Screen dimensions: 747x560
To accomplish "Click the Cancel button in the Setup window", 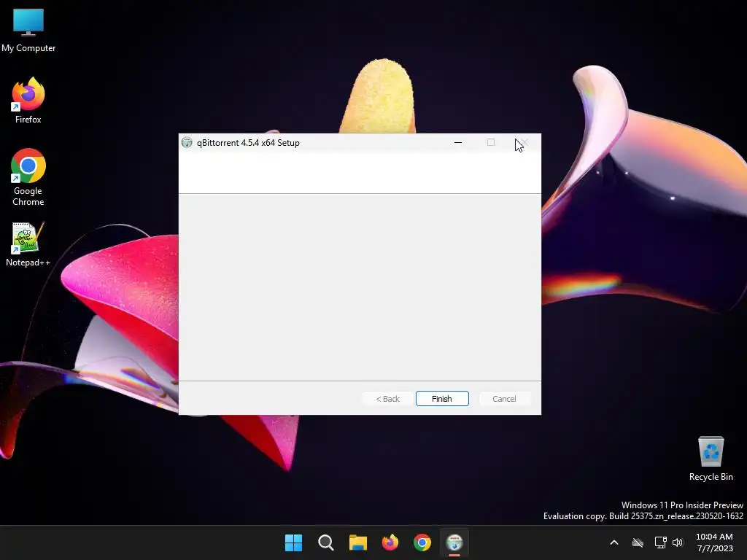I will click(504, 399).
